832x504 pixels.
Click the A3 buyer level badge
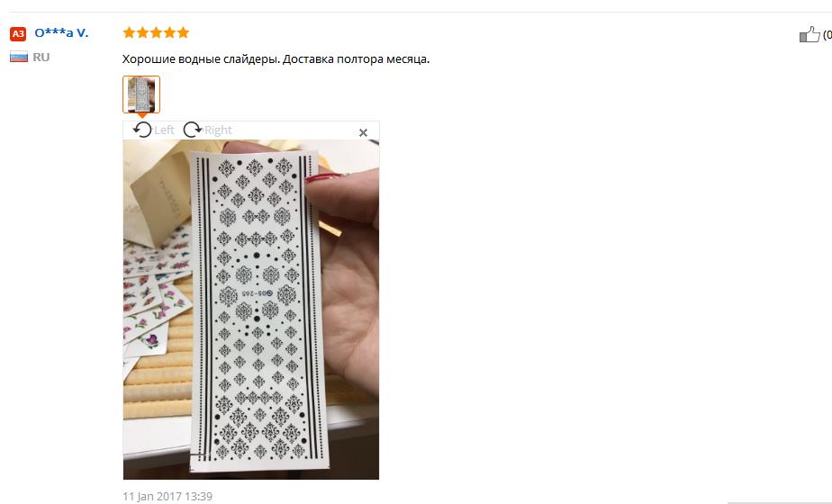point(18,34)
